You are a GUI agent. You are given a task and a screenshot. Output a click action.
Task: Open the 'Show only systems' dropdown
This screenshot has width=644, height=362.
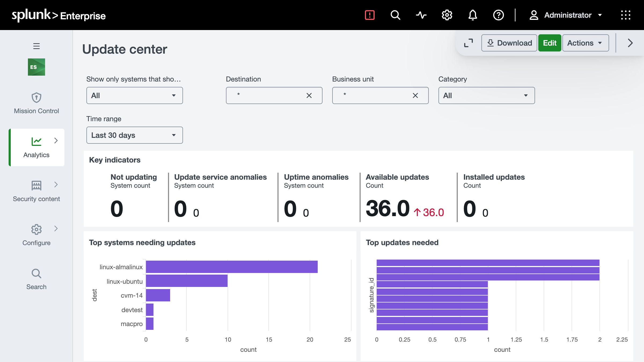coord(135,95)
